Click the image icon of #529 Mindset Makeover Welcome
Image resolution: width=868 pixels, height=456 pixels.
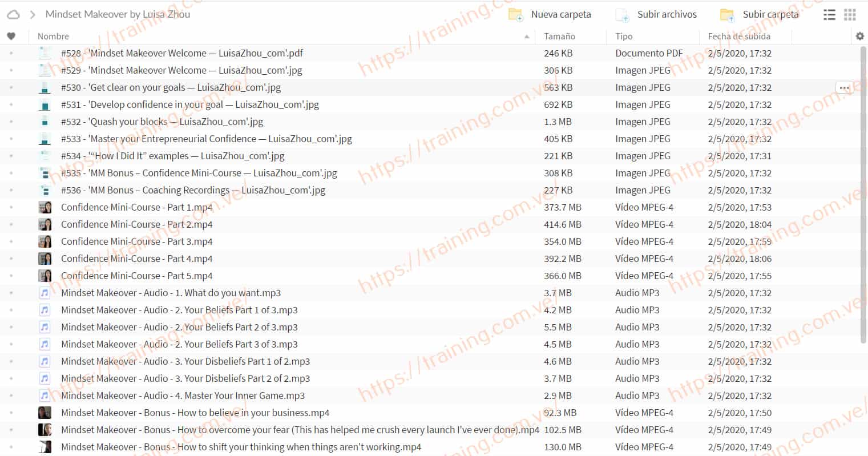click(x=45, y=70)
